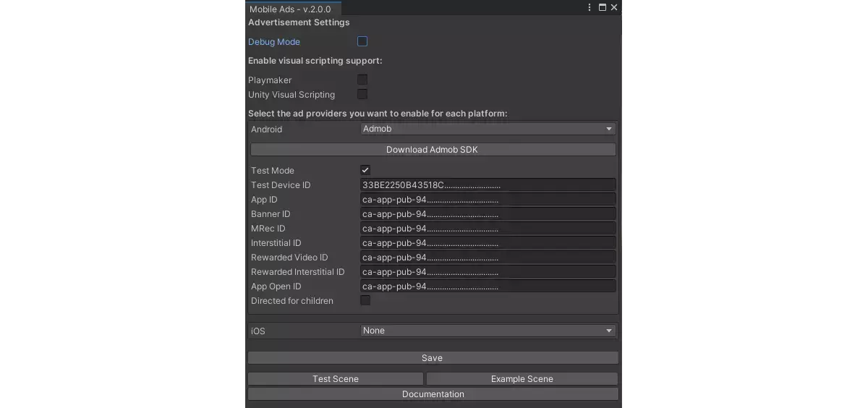Select the Mobile Ads window tab
Viewport: 868px width, 408px height.
[x=290, y=9]
